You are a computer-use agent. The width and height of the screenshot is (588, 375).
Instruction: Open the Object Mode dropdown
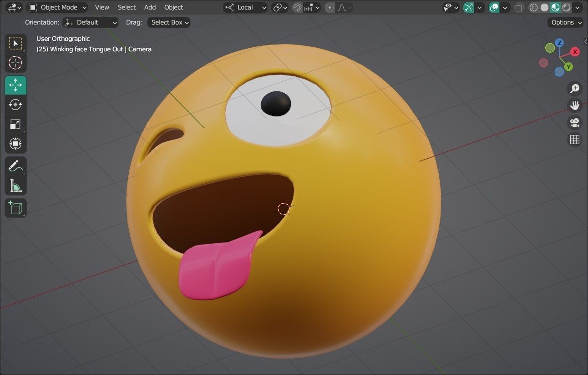(57, 7)
